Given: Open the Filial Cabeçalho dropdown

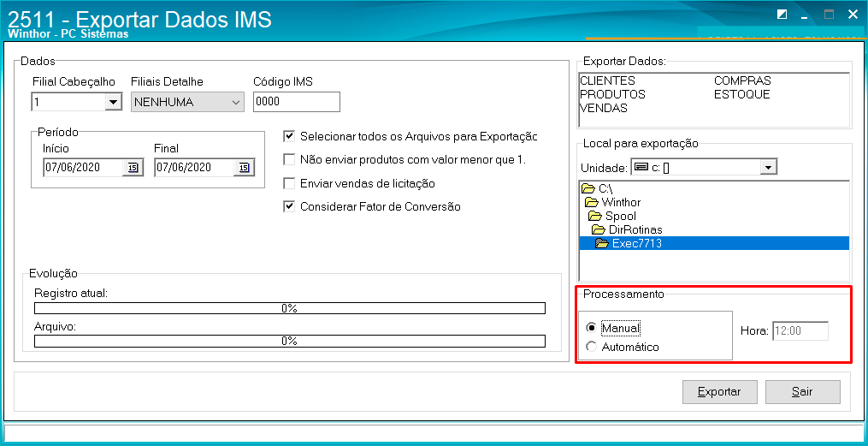Looking at the screenshot, I should click(x=113, y=102).
